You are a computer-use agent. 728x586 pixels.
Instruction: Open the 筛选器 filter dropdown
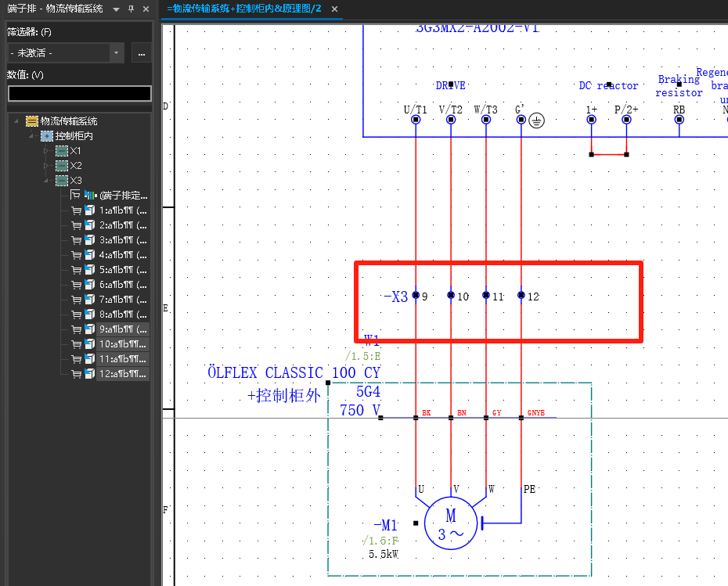(x=117, y=53)
